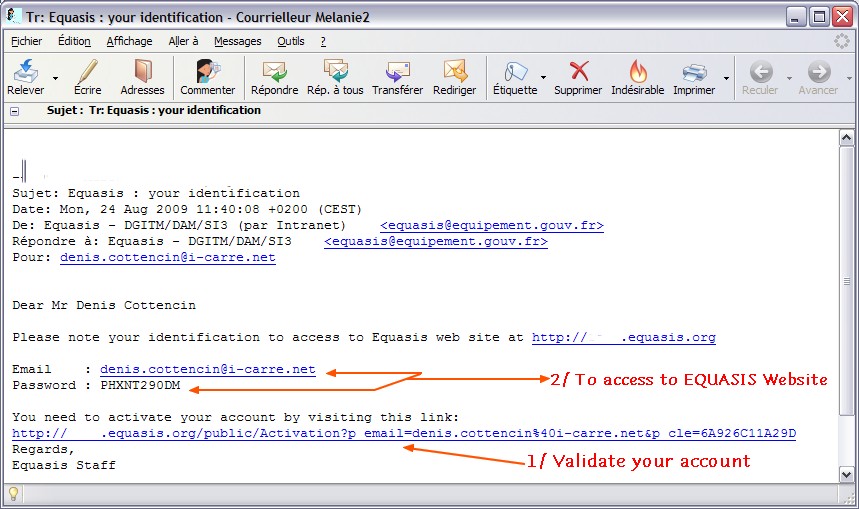Click Supprimer to delete message
859x509 pixels.
578,77
